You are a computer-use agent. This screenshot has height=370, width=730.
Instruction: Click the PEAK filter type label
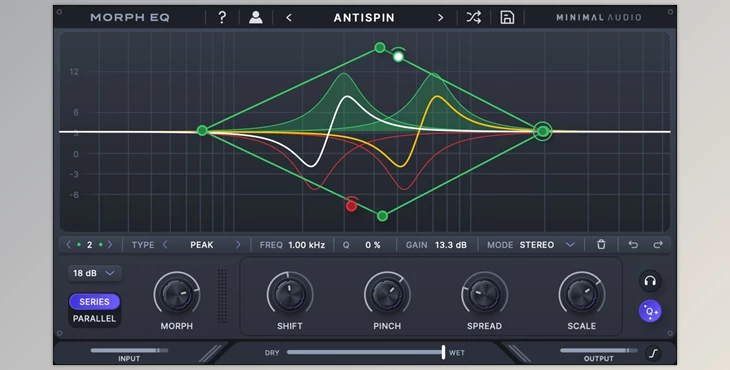pos(202,245)
